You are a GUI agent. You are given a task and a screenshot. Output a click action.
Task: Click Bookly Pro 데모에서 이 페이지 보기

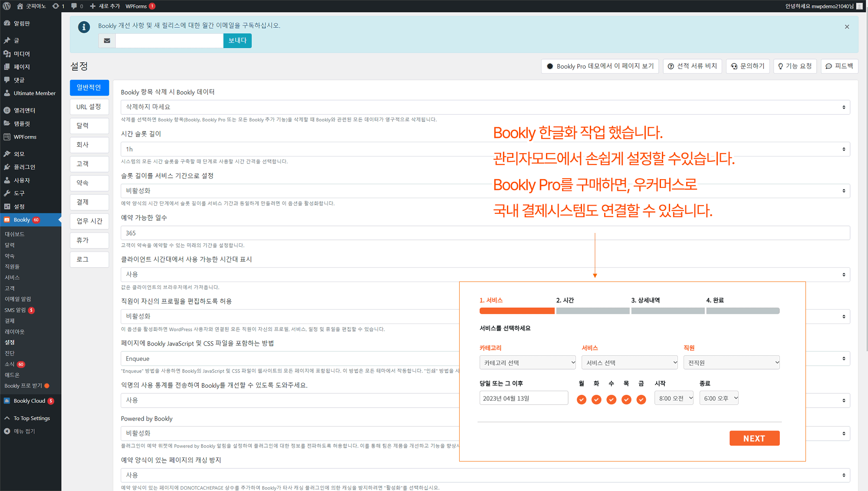point(600,66)
